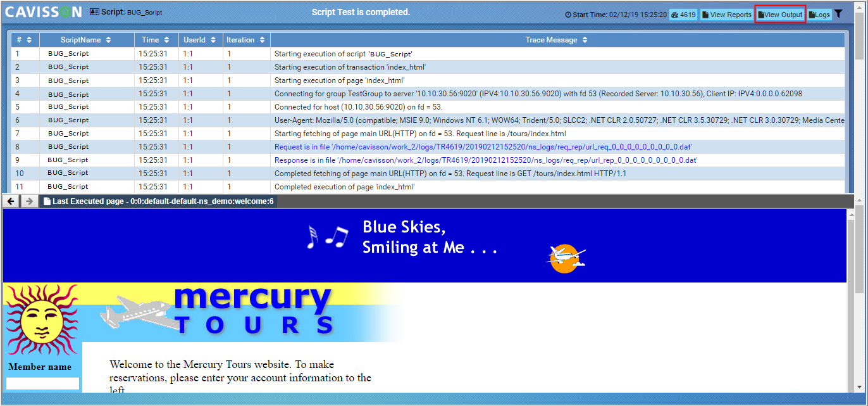This screenshot has height=406, width=868.
Task: Click the vertical scrollbar of the page preview pane
Action: pos(851,301)
